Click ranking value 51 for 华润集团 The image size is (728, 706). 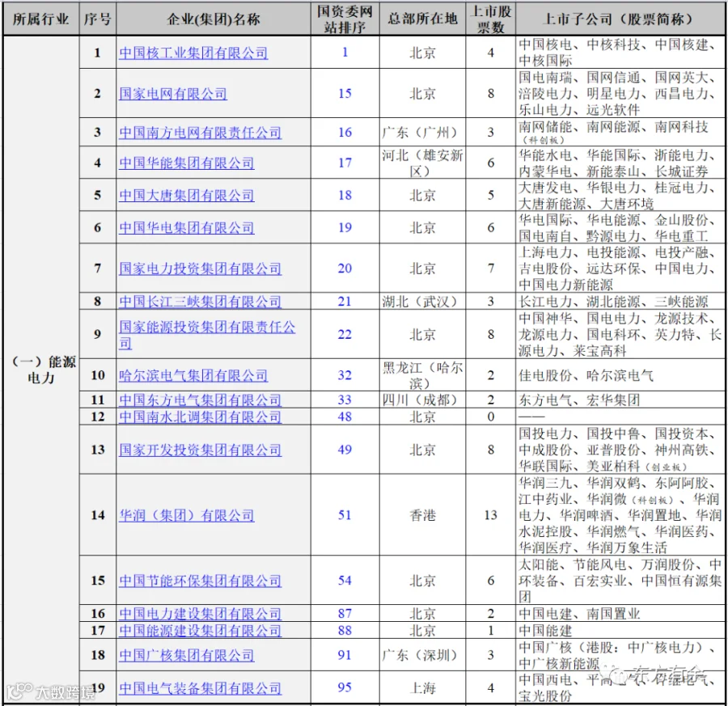pos(345,515)
